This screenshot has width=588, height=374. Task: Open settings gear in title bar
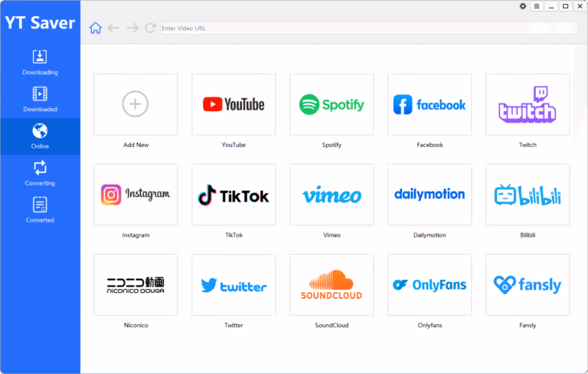tap(523, 6)
